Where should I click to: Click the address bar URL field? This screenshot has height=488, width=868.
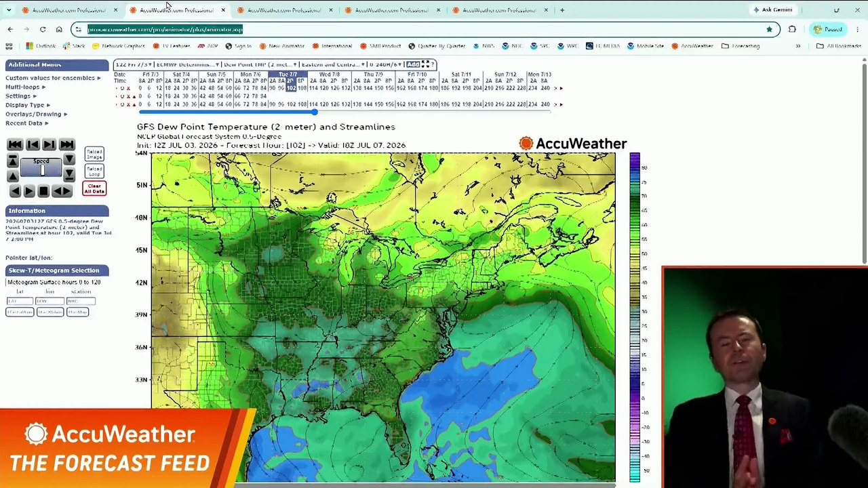[424, 29]
